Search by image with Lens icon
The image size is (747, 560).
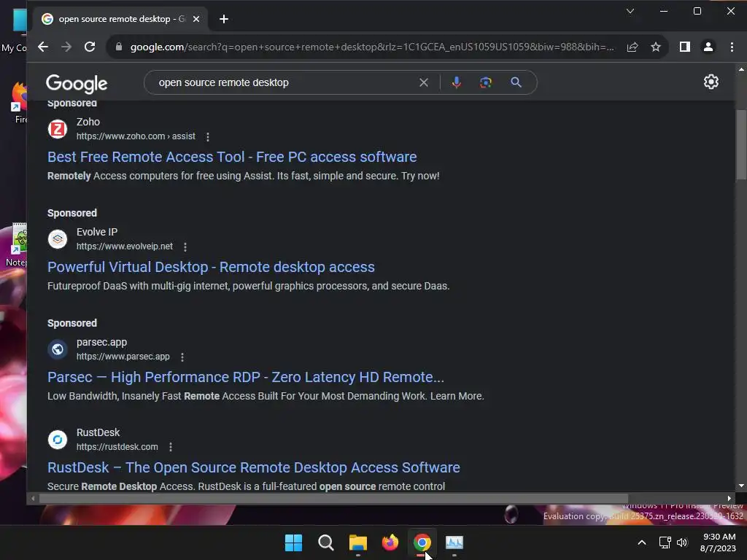pos(485,82)
